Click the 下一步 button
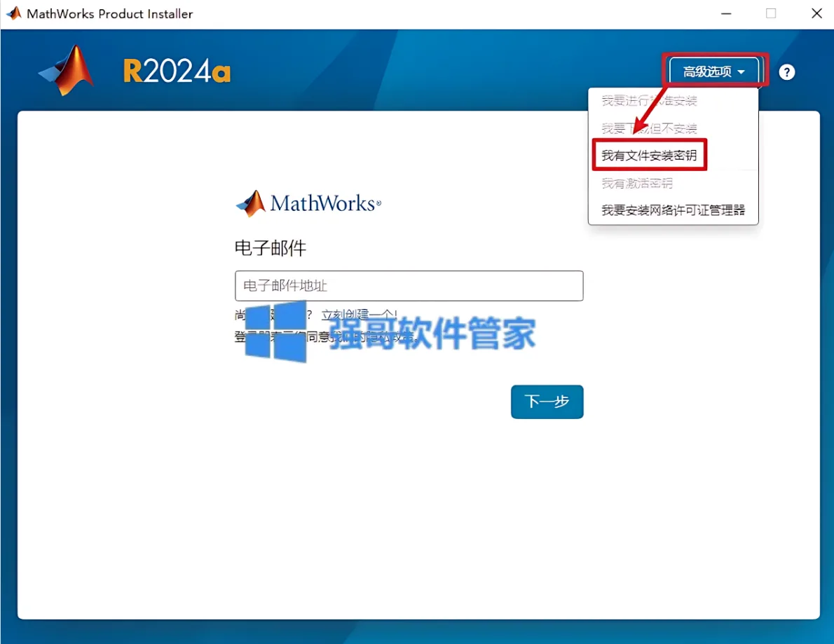The image size is (834, 644). 547,402
